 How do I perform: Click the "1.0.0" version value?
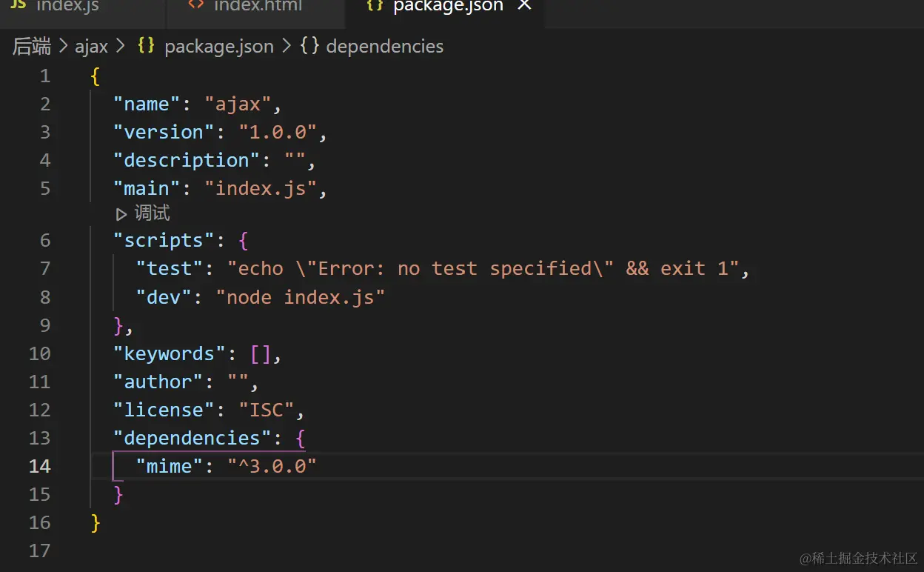278,133
